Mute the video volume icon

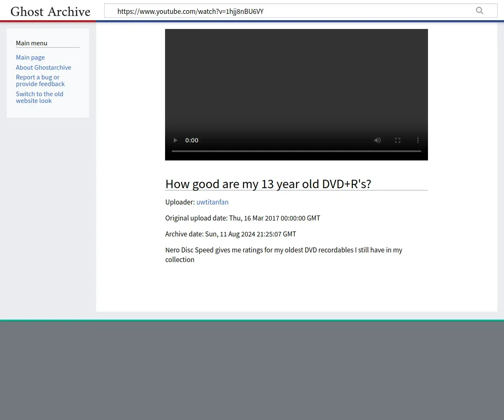378,140
